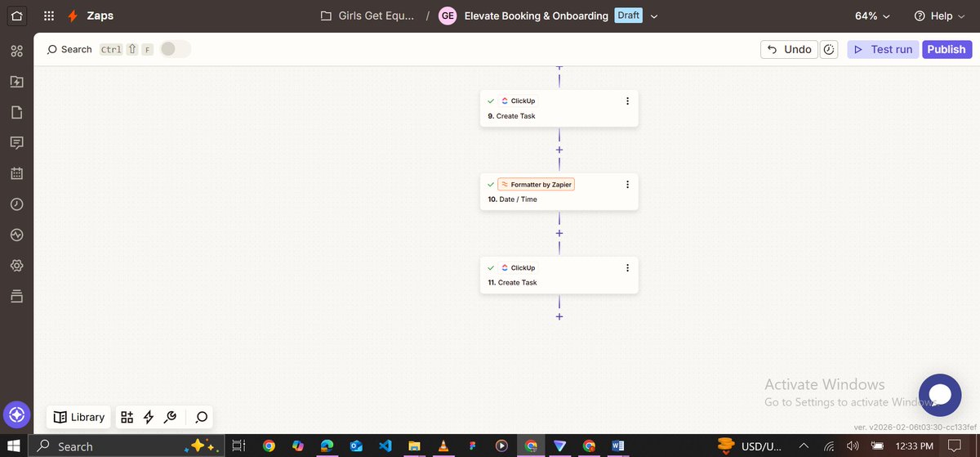Open the Girls Get Equ... folder breadcrumb

click(367, 16)
